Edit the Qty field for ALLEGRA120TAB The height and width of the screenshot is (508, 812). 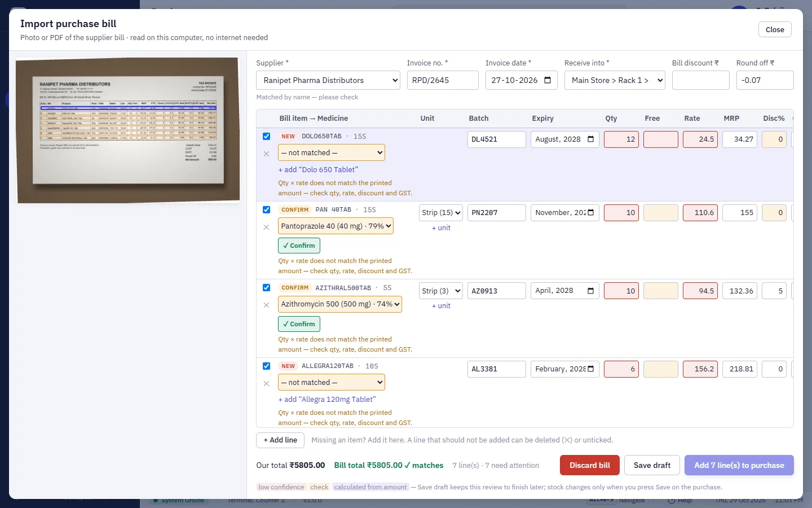[x=621, y=369]
